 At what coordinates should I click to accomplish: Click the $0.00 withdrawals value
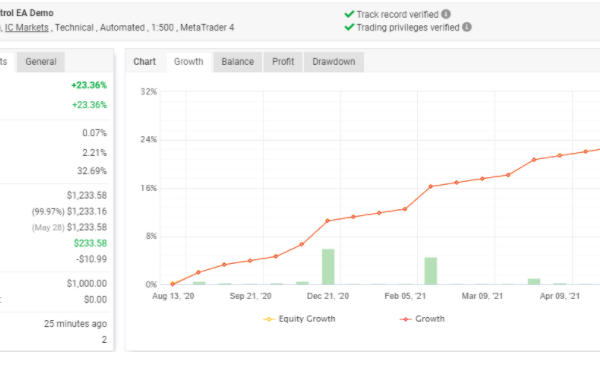coord(95,300)
